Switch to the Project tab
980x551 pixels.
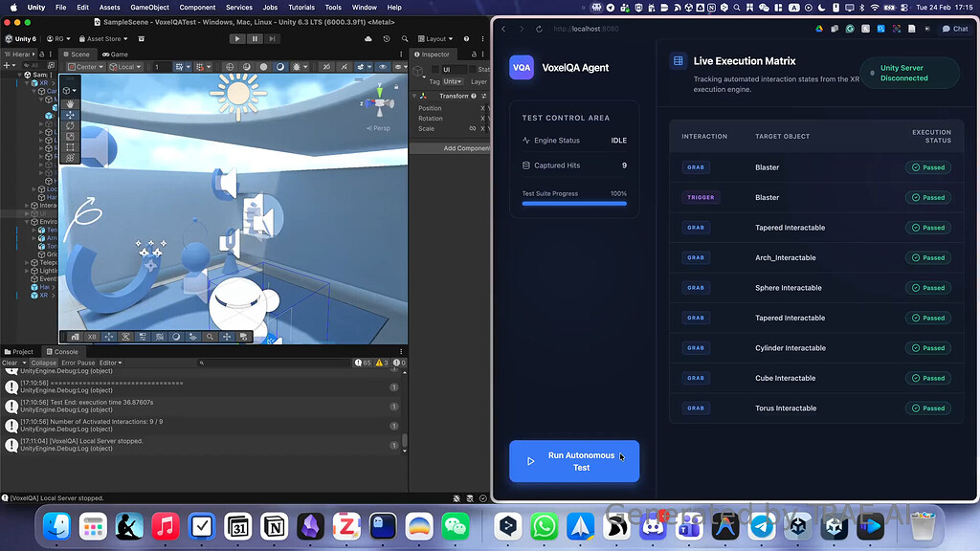coord(19,352)
